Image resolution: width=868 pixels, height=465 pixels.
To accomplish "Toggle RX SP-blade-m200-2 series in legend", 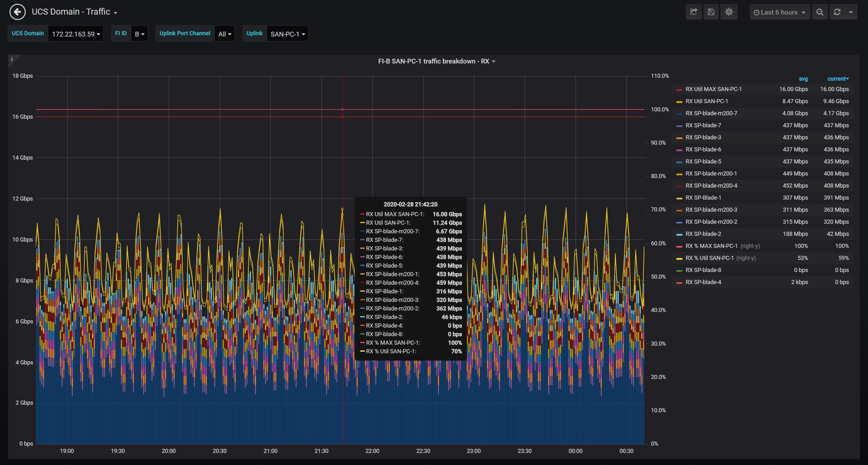I will tap(711, 222).
